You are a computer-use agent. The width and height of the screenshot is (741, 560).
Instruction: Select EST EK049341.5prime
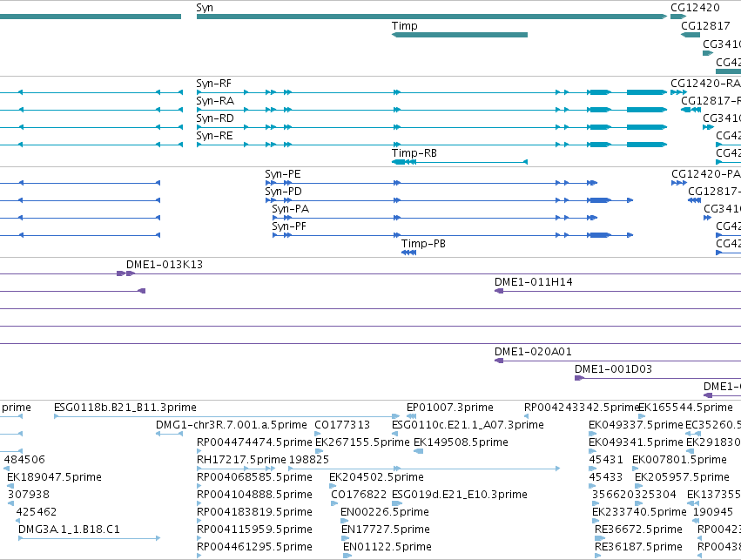(636, 442)
